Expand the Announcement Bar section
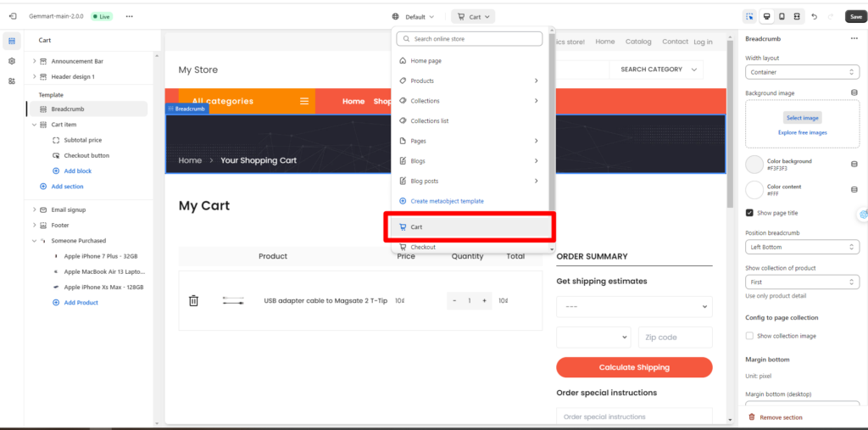The image size is (868, 430). (34, 61)
